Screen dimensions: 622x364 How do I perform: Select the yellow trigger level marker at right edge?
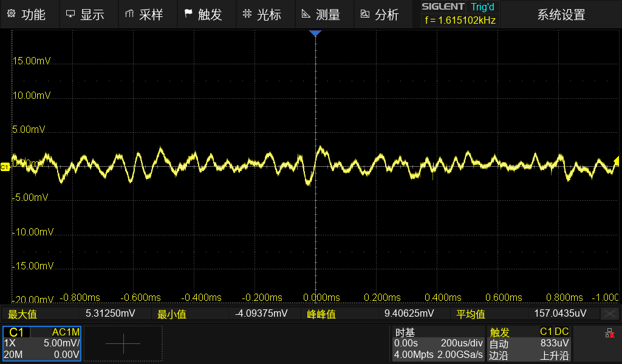[617, 160]
